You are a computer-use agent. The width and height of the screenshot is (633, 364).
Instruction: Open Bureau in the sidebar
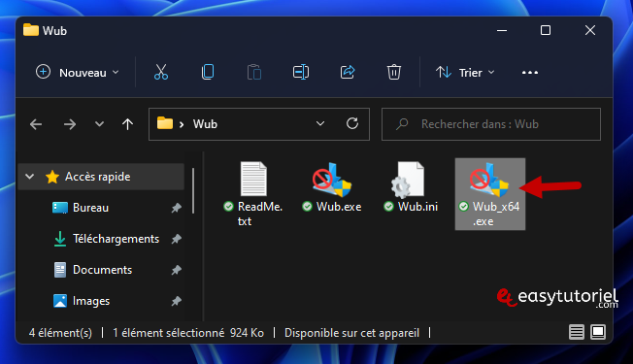[90, 208]
